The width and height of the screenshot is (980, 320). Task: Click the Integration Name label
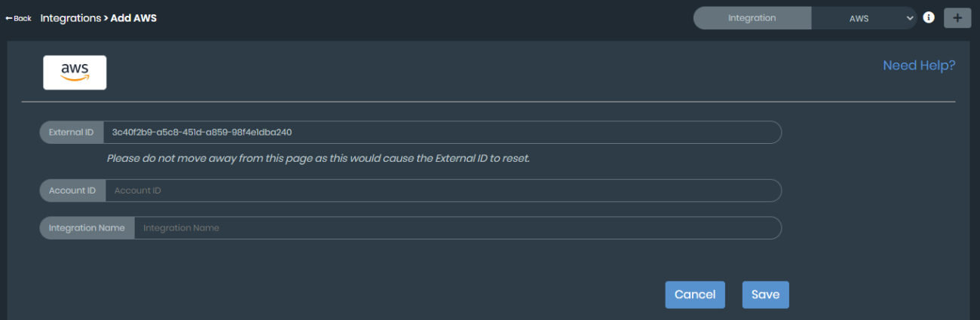[87, 227]
